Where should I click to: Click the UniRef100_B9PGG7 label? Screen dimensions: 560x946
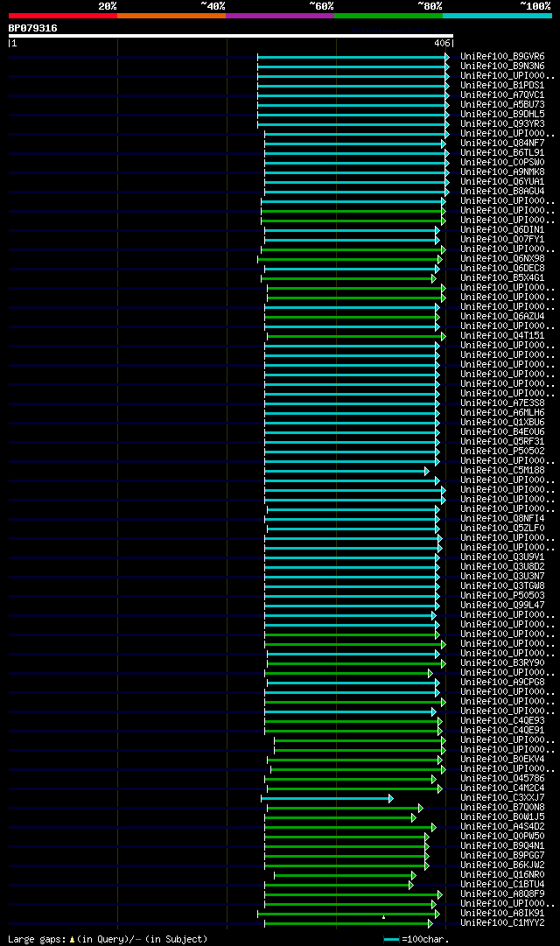(x=502, y=856)
